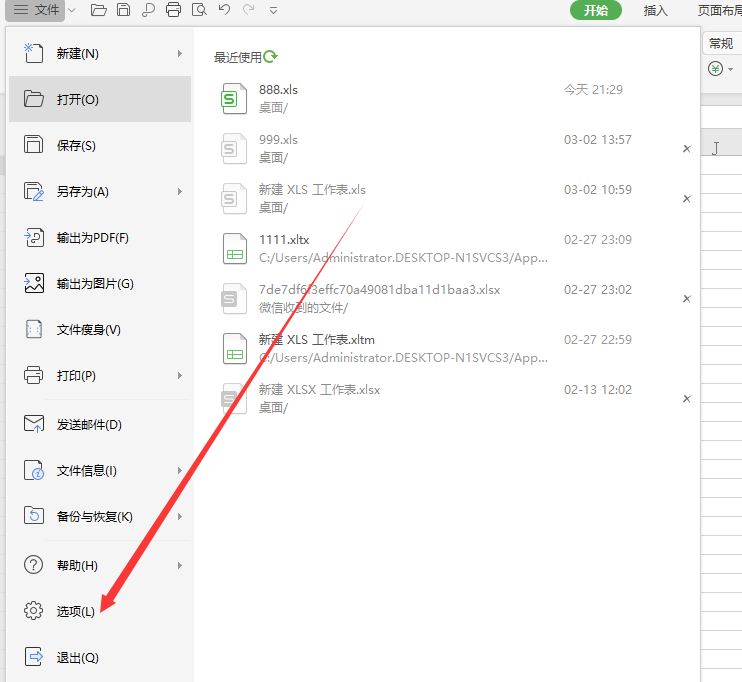742x682 pixels.
Task: Select 打开(O) in the file menu
Action: [x=100, y=99]
